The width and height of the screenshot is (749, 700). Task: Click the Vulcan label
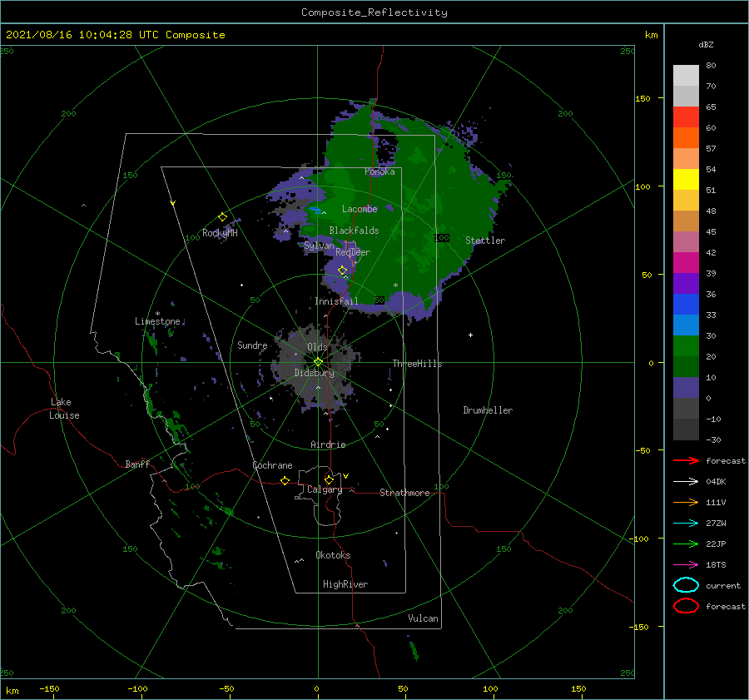pyautogui.click(x=424, y=618)
